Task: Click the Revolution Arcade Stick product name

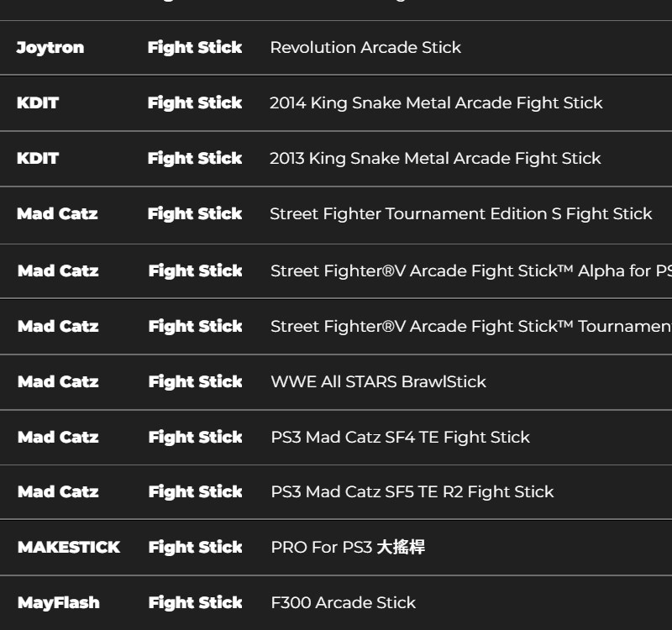Action: [365, 48]
